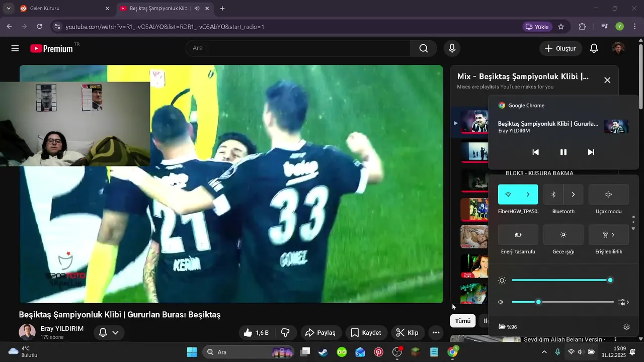The width and height of the screenshot is (644, 362).
Task: Open YouTube notifications bell
Action: click(x=594, y=48)
